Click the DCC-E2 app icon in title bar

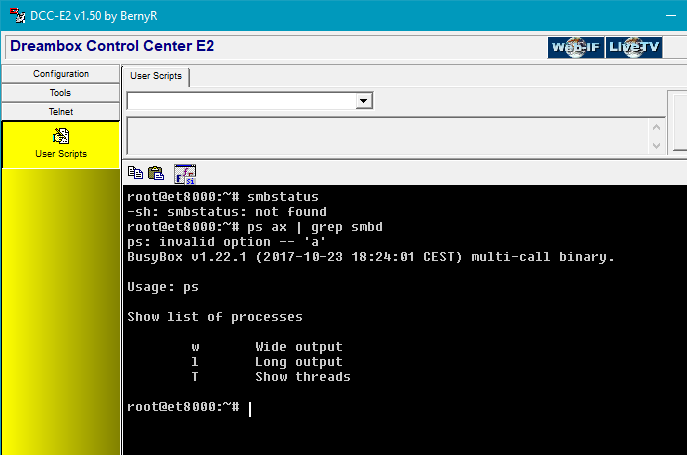tap(17, 15)
